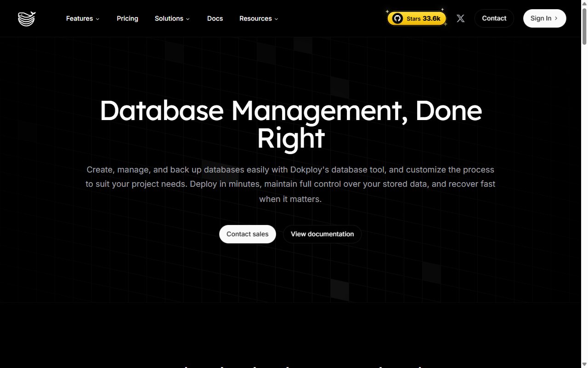Open the Pricing page
Image resolution: width=588 pixels, height=368 pixels.
tap(127, 18)
